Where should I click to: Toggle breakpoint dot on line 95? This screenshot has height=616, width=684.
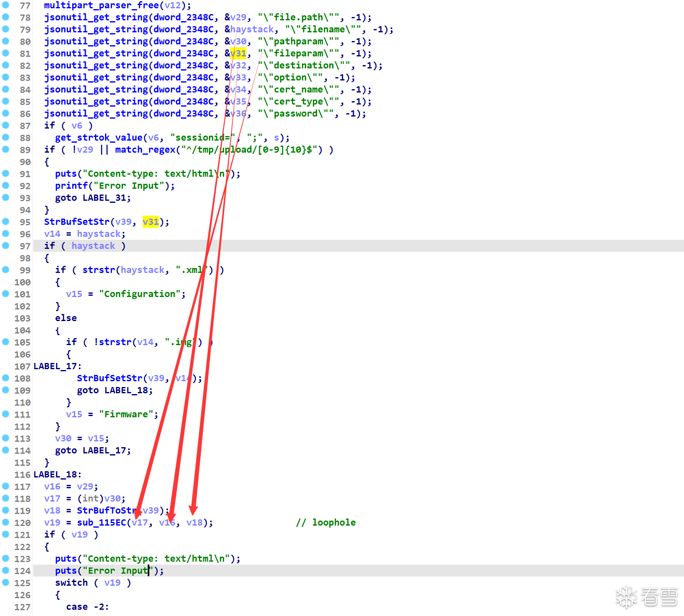point(5,222)
